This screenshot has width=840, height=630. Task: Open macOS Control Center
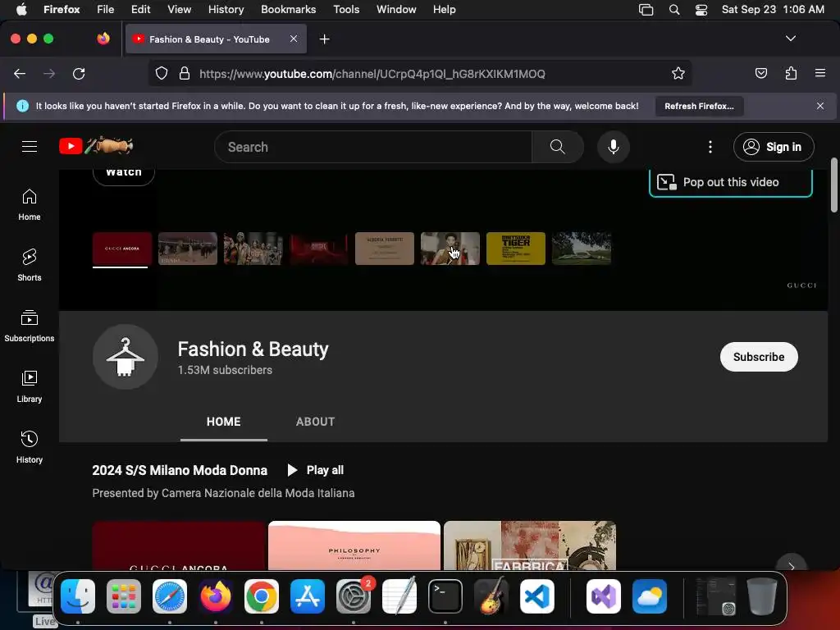pos(701,10)
